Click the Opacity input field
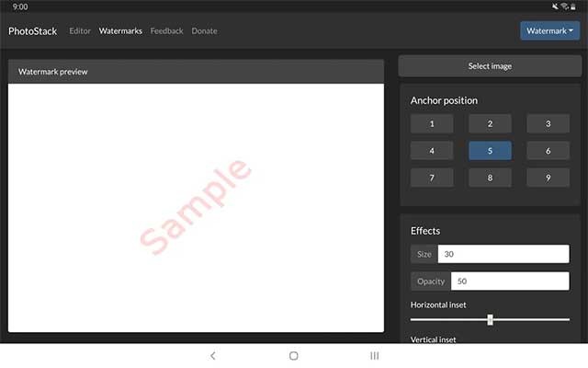588x368 pixels. pos(509,282)
